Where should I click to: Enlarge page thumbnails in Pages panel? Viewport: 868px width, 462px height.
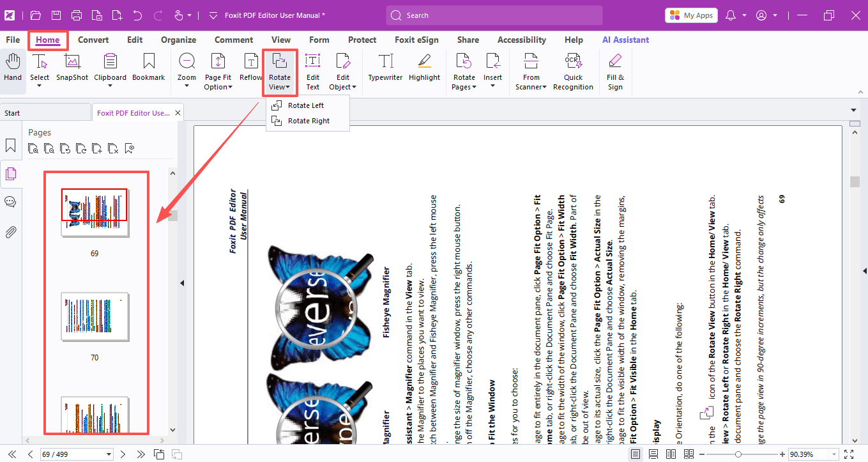33,149
